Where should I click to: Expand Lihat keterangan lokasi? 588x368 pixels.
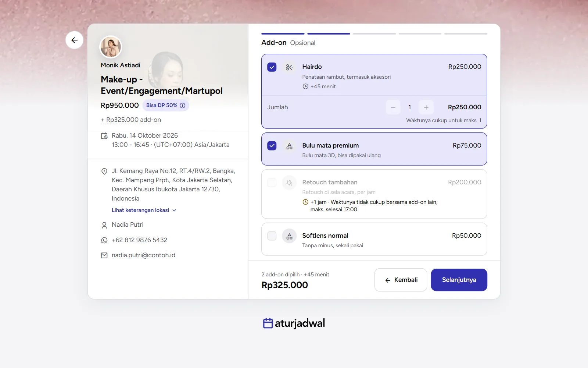pyautogui.click(x=144, y=210)
